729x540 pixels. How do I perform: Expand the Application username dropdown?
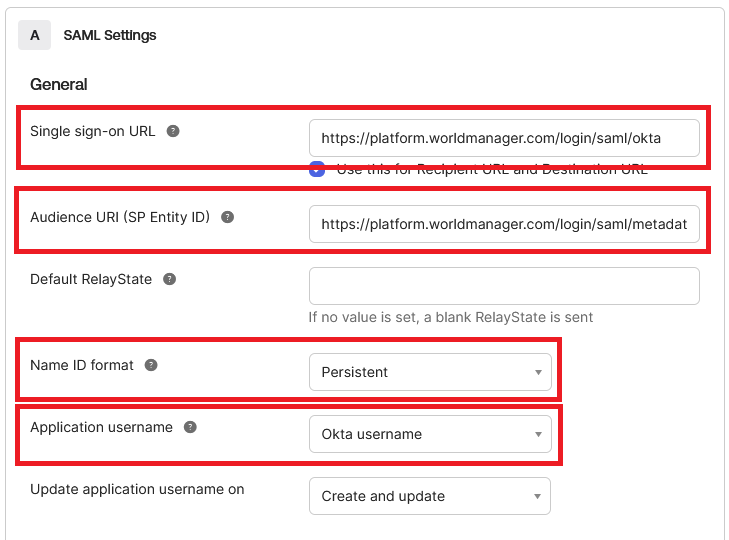pyautogui.click(x=430, y=434)
